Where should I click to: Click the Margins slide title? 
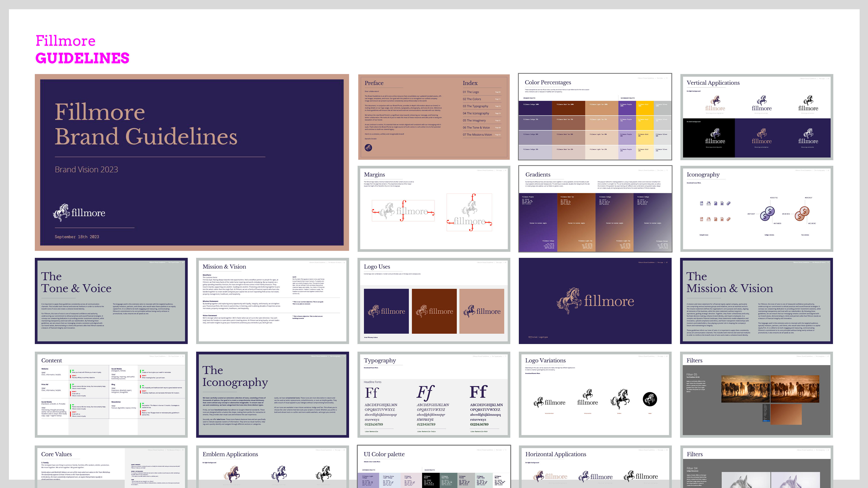[x=374, y=174]
